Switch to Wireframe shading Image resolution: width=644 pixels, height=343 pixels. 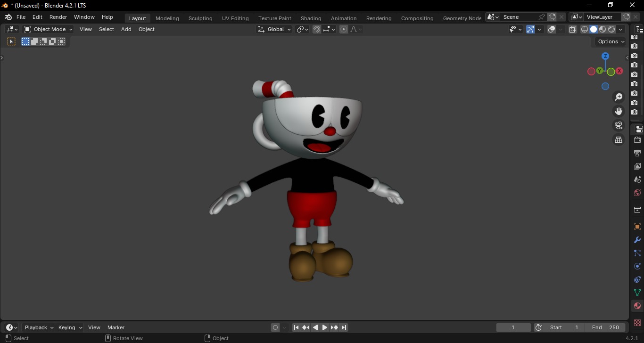pos(585,29)
